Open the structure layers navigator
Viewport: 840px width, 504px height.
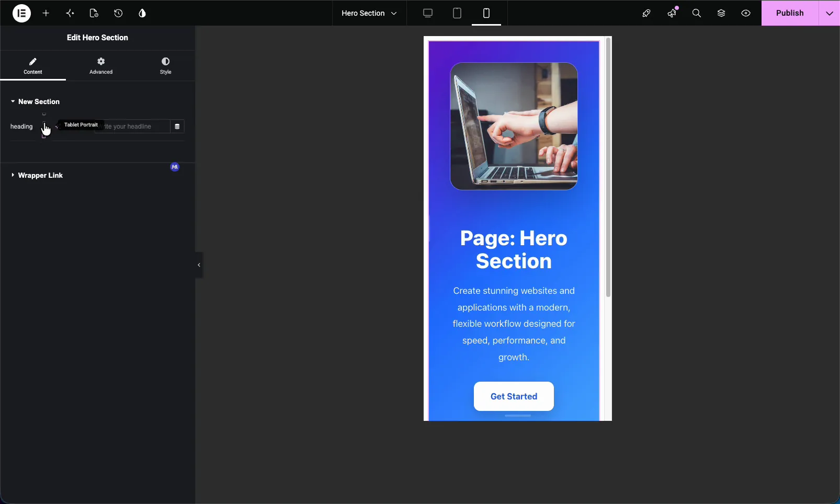[721, 13]
